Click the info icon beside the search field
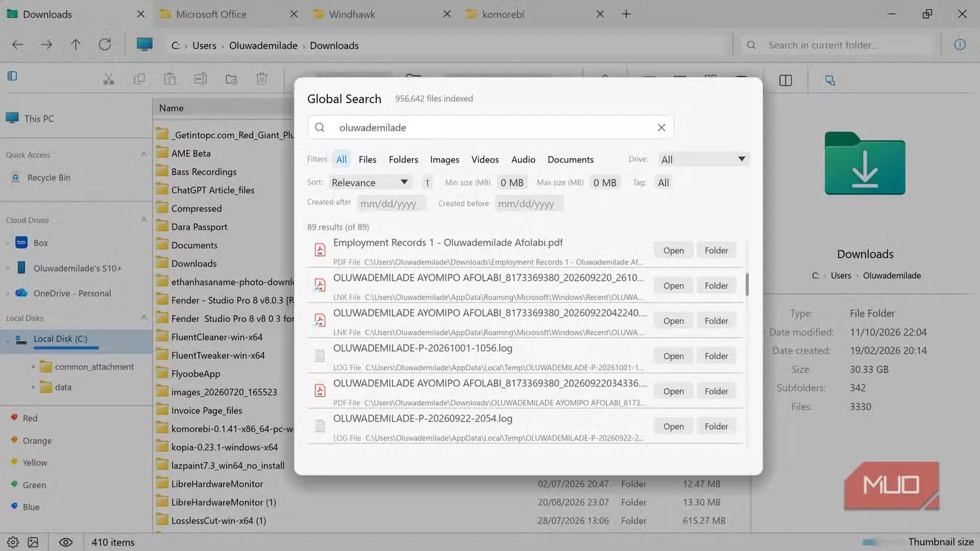 960,44
